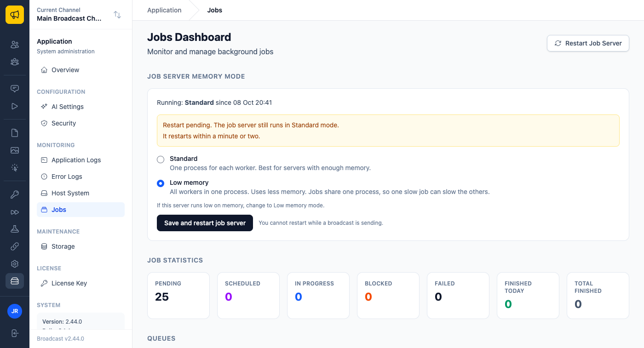Open the chain link icon in the rail
The width and height of the screenshot is (644, 348).
point(15,246)
